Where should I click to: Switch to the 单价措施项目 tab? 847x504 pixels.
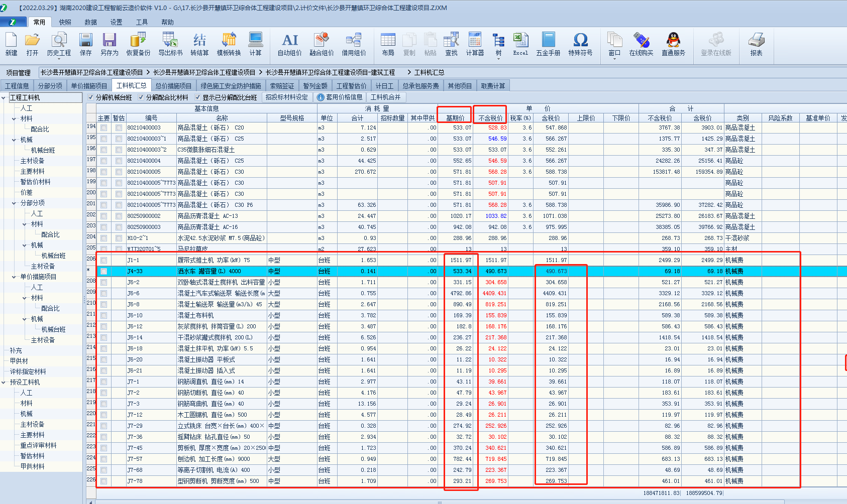point(89,86)
